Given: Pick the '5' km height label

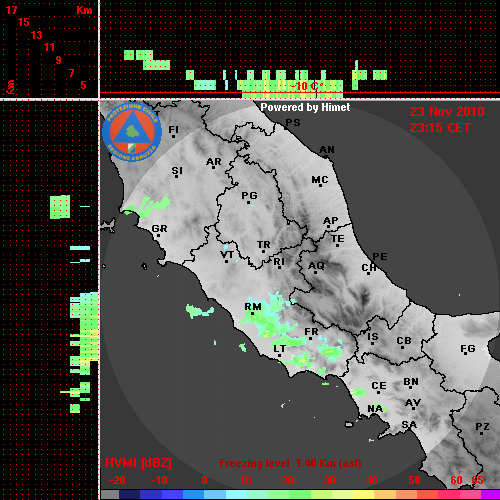Looking at the screenshot, I should [x=83, y=85].
